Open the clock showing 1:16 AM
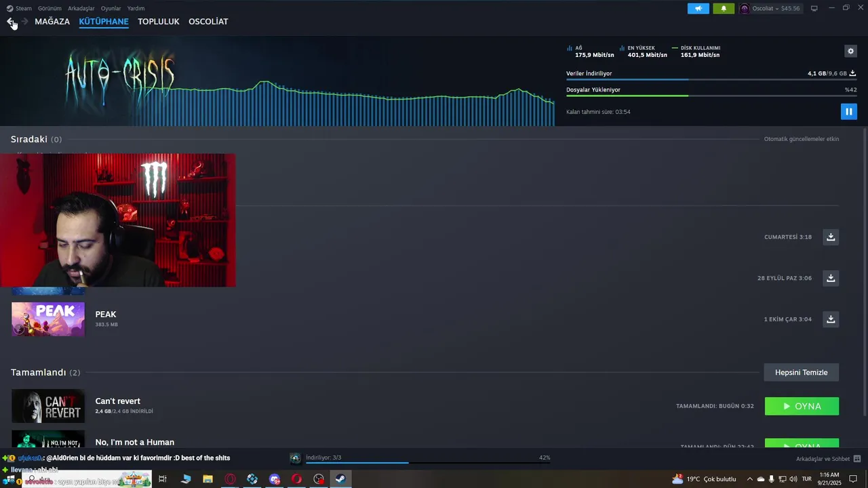 click(830, 479)
